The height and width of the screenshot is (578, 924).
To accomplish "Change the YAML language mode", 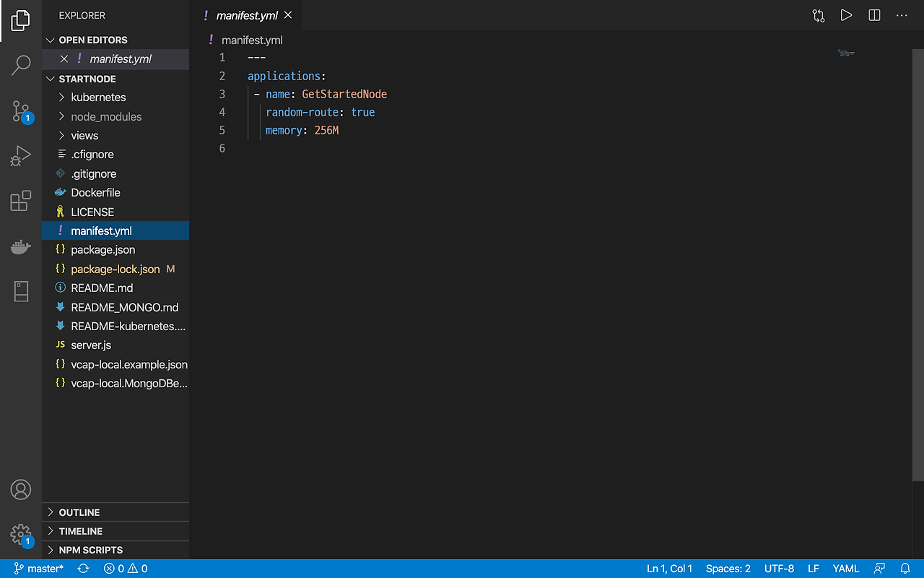I will [x=846, y=569].
